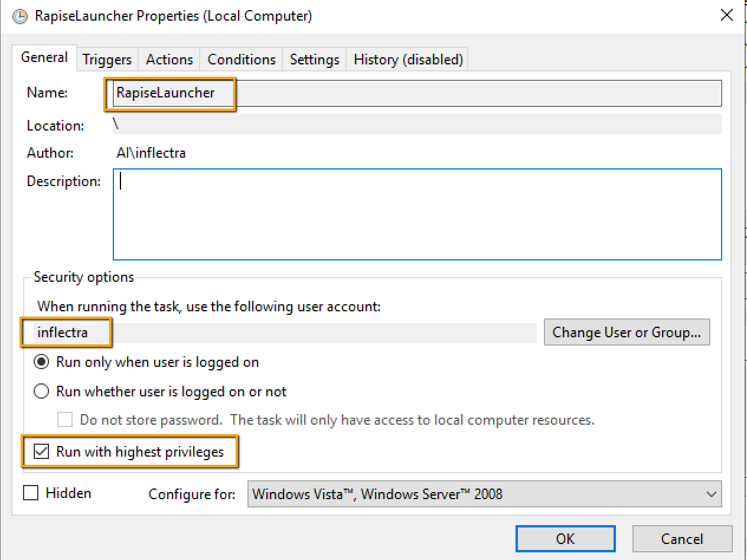The width and height of the screenshot is (747, 560).
Task: Choose Run whether user is logged on or not
Action: pyautogui.click(x=41, y=392)
